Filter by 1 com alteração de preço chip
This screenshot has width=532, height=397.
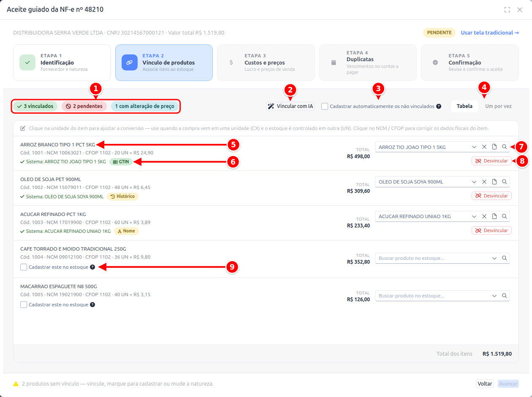coord(144,106)
